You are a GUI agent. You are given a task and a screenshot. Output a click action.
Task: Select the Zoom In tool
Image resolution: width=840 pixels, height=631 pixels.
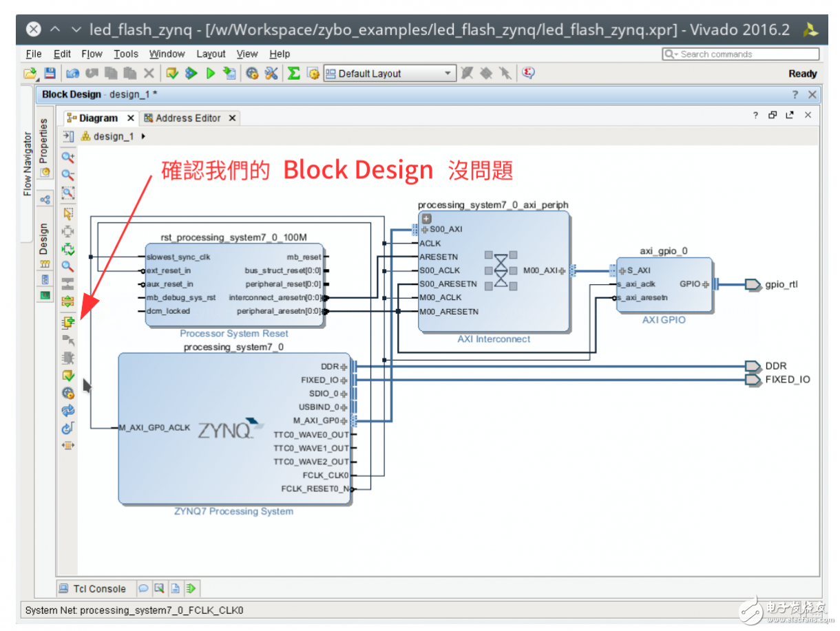point(67,156)
